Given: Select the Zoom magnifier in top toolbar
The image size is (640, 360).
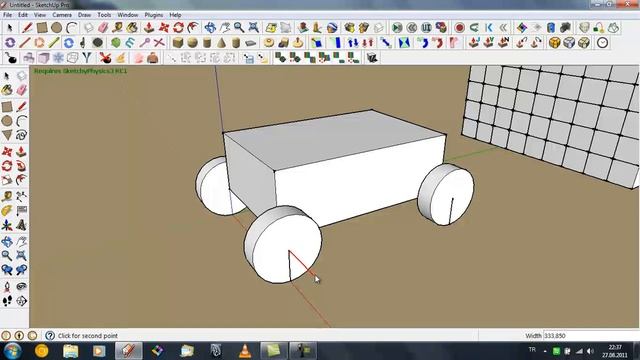Looking at the screenshot, I should pyautogui.click(x=239, y=28).
